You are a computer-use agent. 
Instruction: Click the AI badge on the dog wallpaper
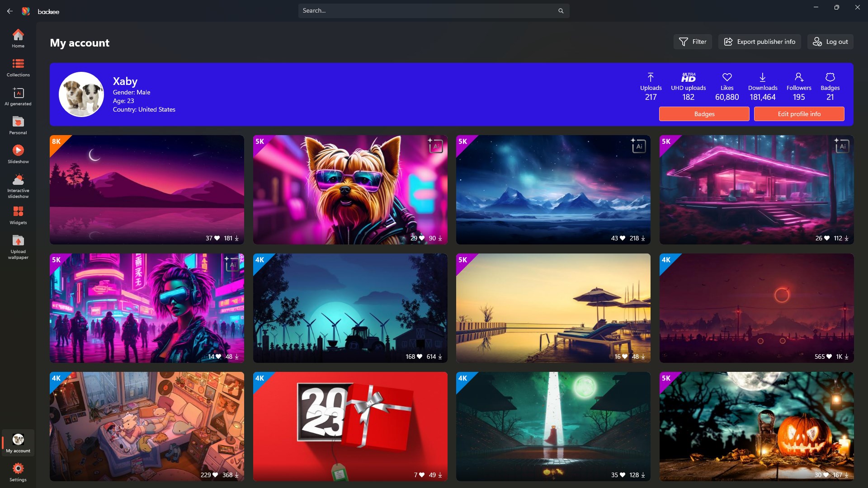click(436, 146)
